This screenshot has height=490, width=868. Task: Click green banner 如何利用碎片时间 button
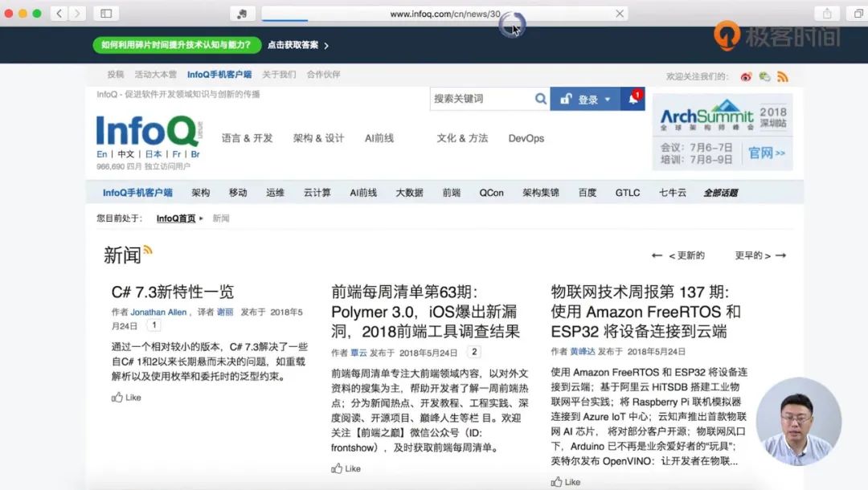(177, 45)
